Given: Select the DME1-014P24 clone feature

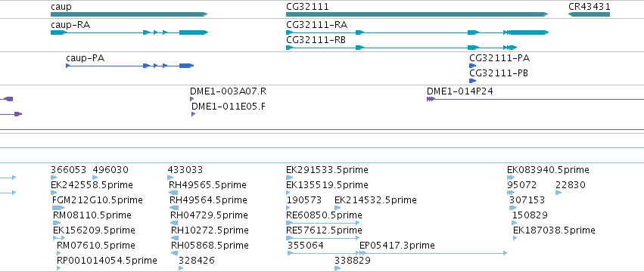Looking at the screenshot, I should point(535,99).
